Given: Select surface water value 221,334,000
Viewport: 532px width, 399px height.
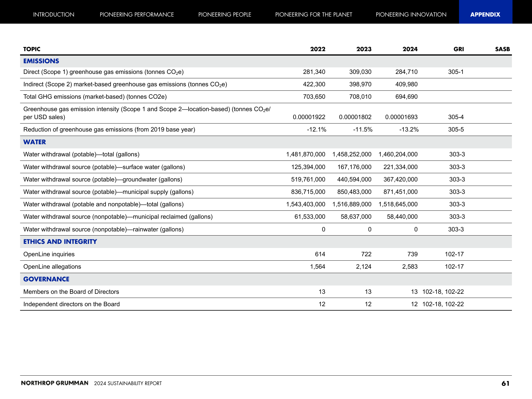Looking at the screenshot, I should (400, 167).
